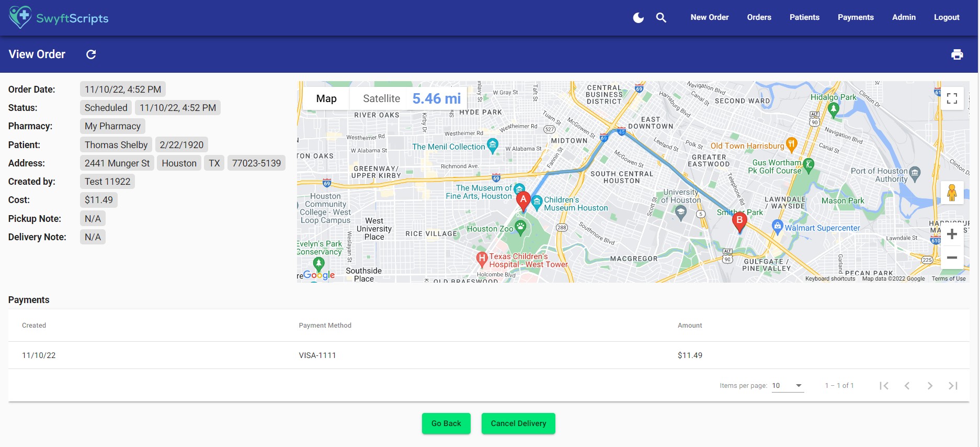
Task: Click My Pharmacy chip
Action: (112, 126)
